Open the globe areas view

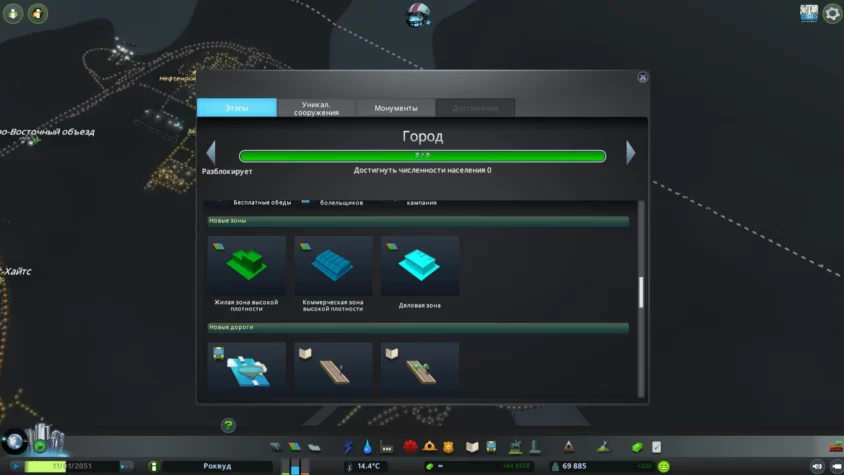(x=15, y=442)
